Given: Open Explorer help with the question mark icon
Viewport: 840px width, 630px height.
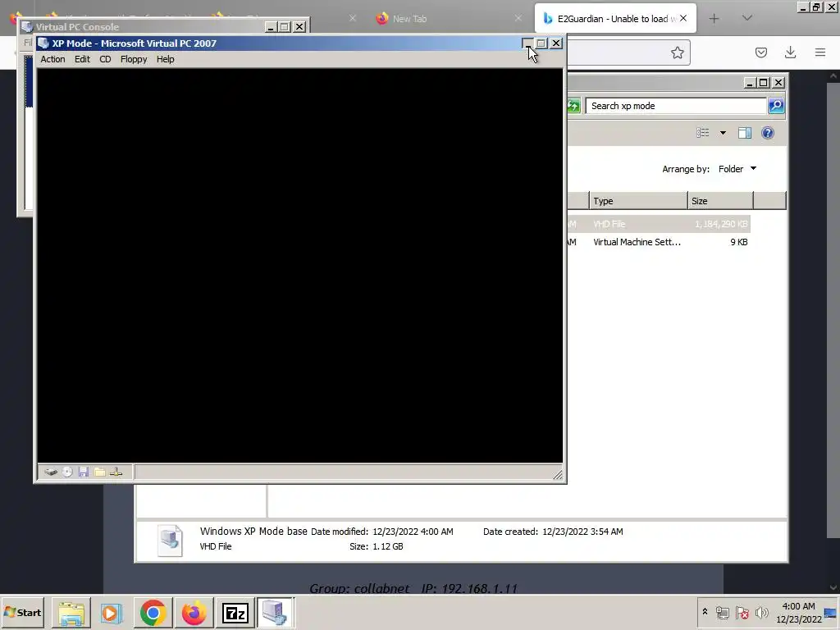Looking at the screenshot, I should 768,133.
